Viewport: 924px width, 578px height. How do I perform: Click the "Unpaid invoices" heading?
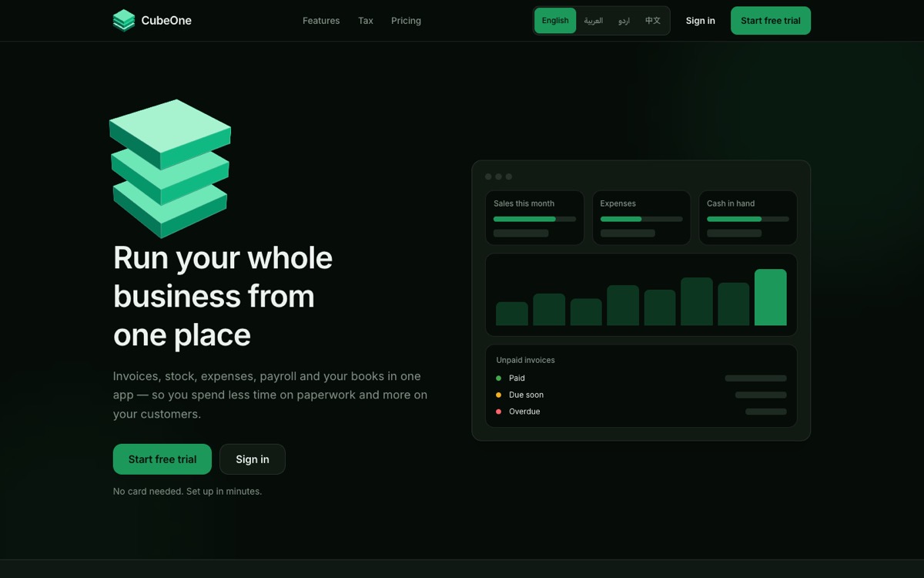pos(525,360)
